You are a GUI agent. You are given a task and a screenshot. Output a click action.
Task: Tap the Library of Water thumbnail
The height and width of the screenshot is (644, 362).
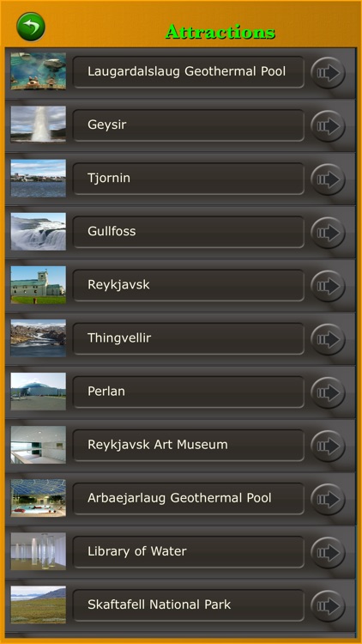coord(38,551)
